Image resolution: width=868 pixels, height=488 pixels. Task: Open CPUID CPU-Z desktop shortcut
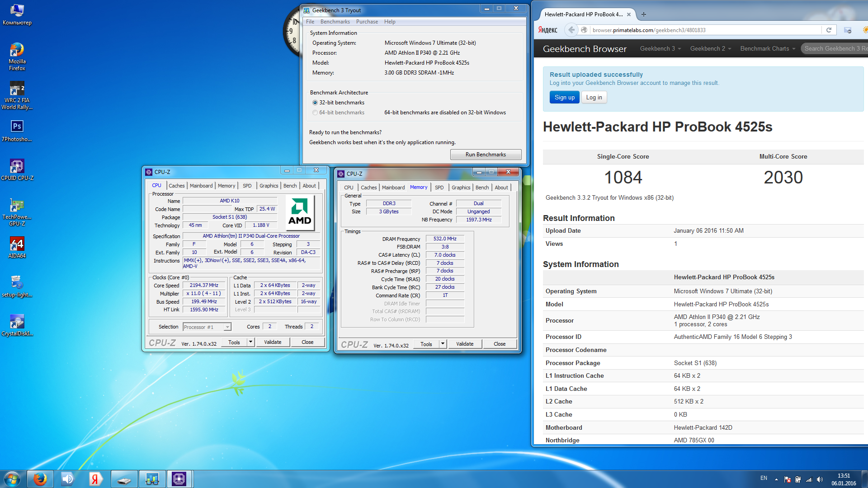pos(17,170)
